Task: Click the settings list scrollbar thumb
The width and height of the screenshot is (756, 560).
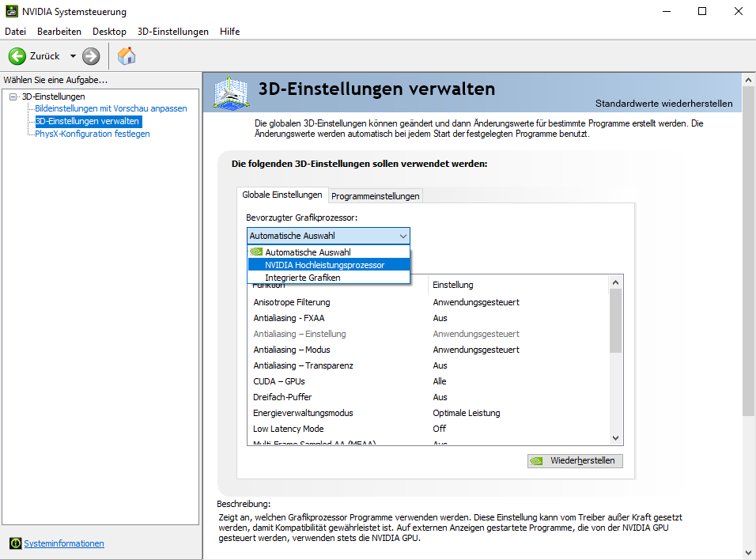Action: 615,321
